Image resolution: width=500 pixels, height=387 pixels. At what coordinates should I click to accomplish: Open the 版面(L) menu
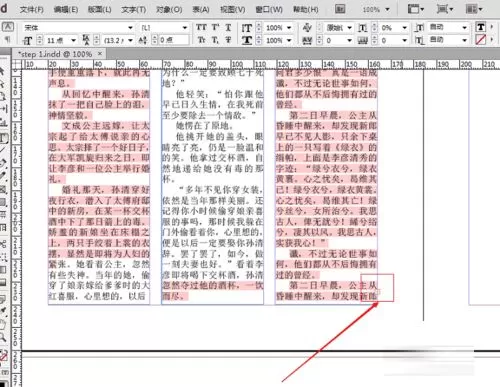click(x=99, y=10)
